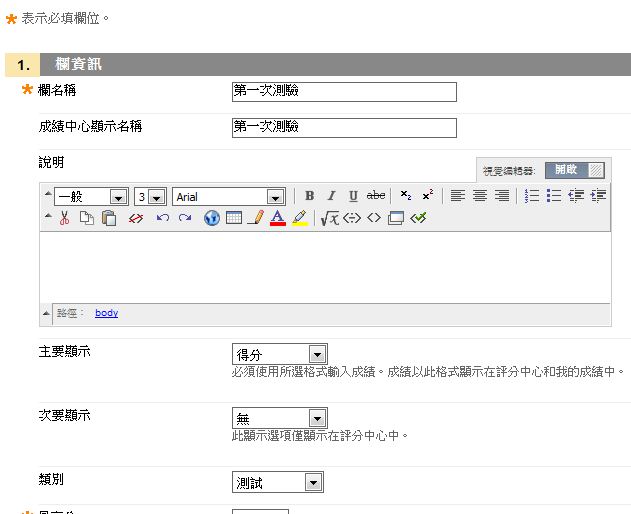Viewport: 631px width, 514px height.
Task: Open the math equation square-root tool
Action: [x=329, y=218]
